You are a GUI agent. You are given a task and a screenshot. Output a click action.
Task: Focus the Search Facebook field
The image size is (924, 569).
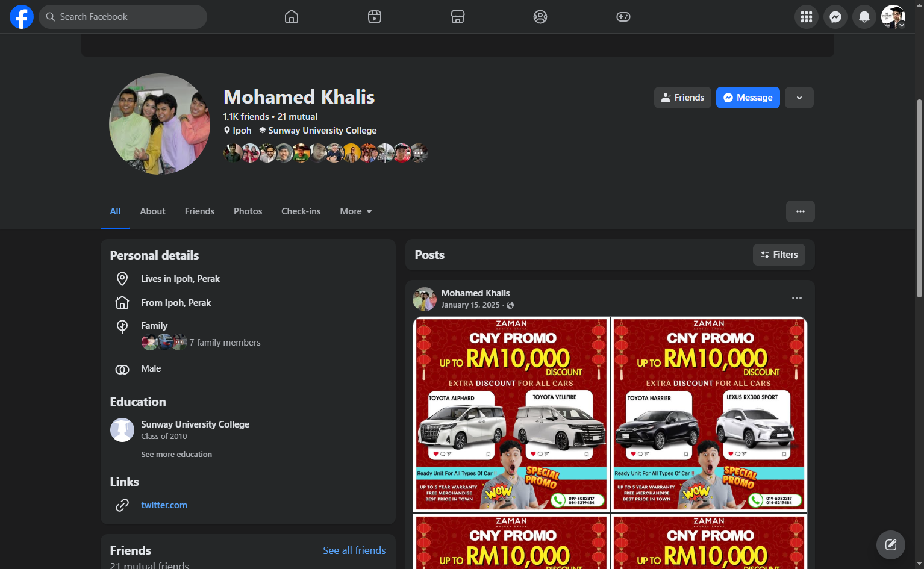point(123,17)
